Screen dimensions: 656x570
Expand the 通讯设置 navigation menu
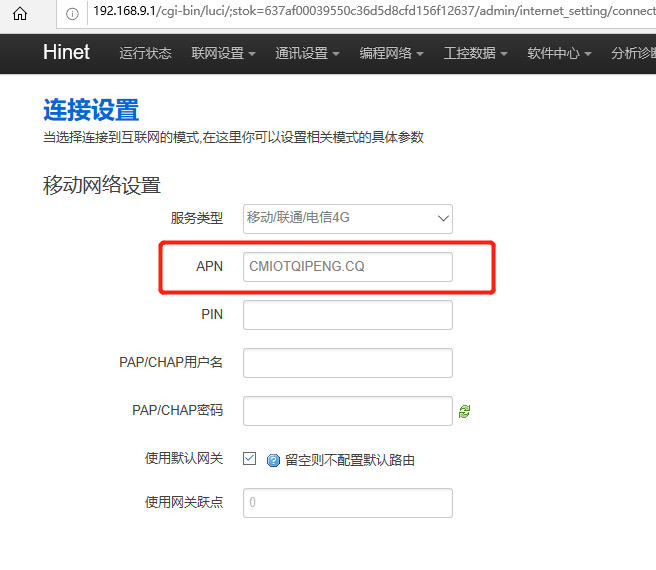click(x=307, y=53)
